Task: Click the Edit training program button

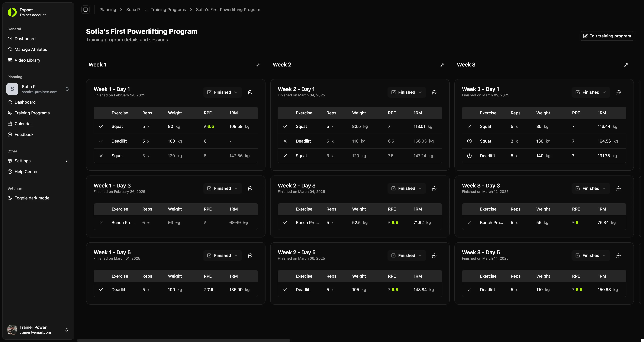Action: pyautogui.click(x=607, y=36)
